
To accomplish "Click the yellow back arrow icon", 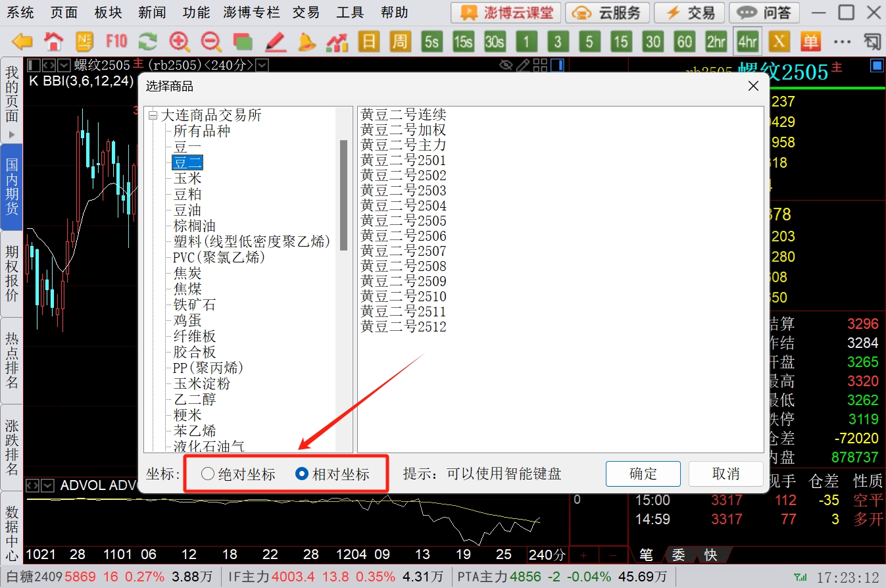I will click(22, 42).
